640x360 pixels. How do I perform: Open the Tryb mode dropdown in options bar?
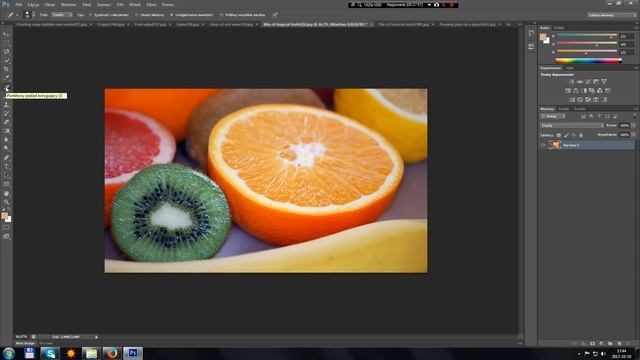[62, 15]
